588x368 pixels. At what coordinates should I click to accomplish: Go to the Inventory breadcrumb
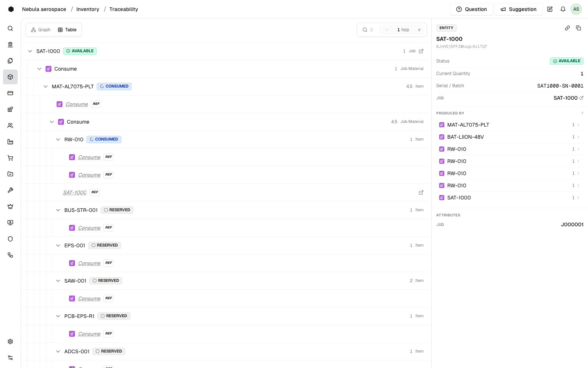pyautogui.click(x=88, y=9)
